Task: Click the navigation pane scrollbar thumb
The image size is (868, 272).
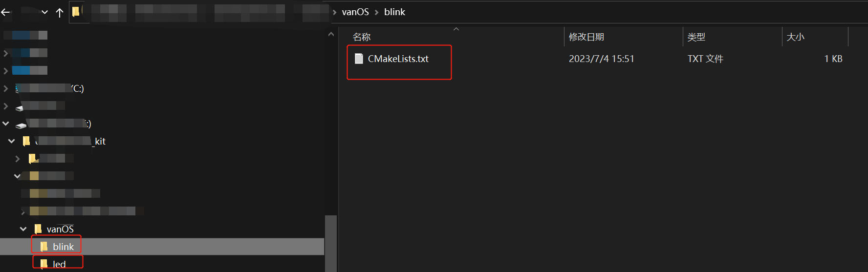Action: 331,244
